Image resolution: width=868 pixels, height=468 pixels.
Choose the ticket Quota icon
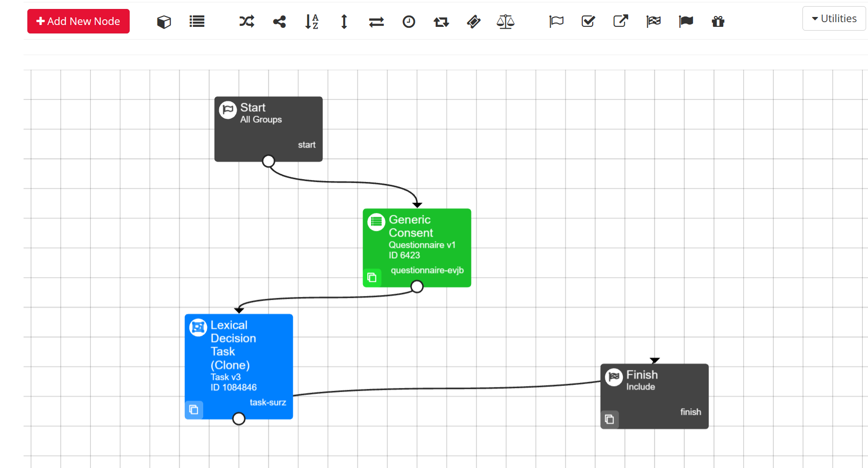click(x=473, y=22)
